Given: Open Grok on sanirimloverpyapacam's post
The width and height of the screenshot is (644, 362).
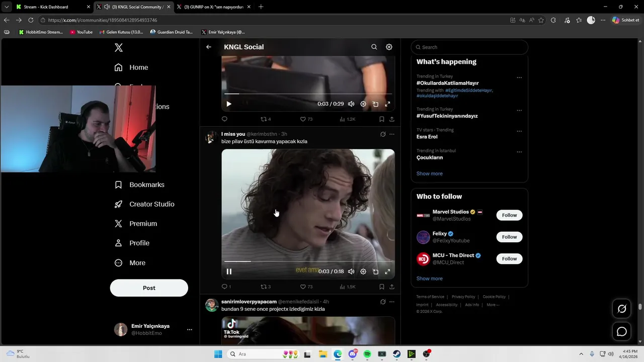Looking at the screenshot, I should tap(383, 302).
